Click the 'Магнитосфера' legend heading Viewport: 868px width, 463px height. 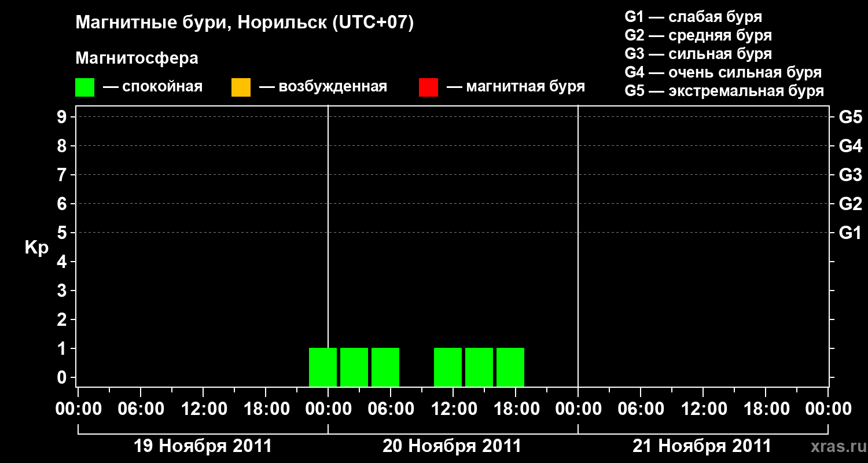click(x=137, y=58)
